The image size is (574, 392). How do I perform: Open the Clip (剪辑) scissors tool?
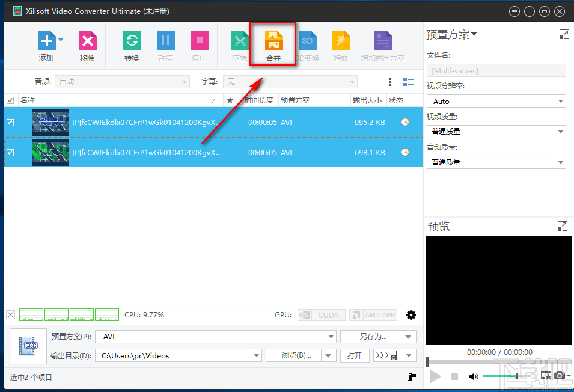tap(240, 40)
